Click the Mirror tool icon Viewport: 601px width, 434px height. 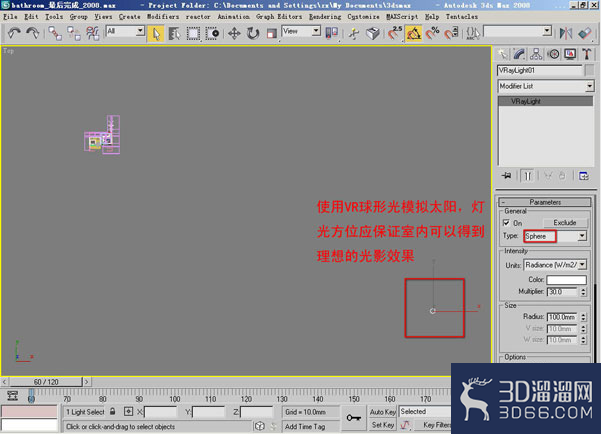(566, 33)
